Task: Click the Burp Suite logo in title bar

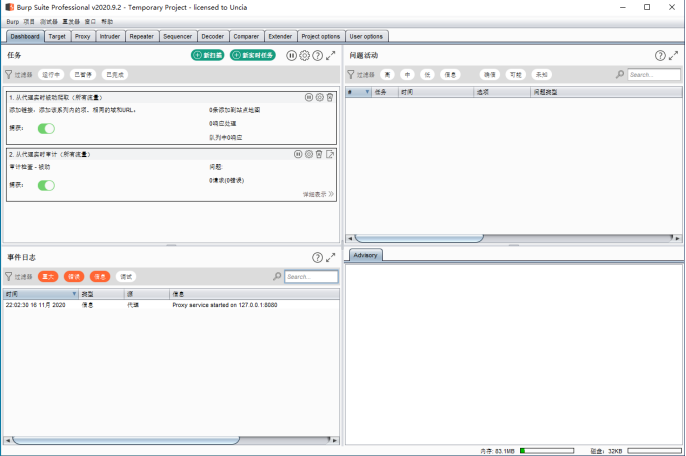Action: click(x=10, y=7)
